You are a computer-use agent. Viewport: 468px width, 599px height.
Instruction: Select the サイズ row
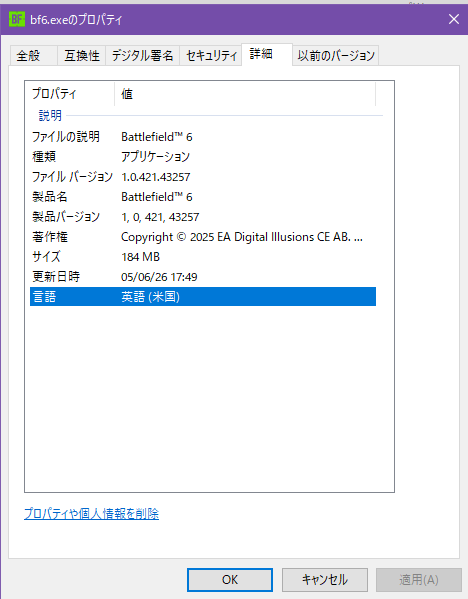click(203, 257)
